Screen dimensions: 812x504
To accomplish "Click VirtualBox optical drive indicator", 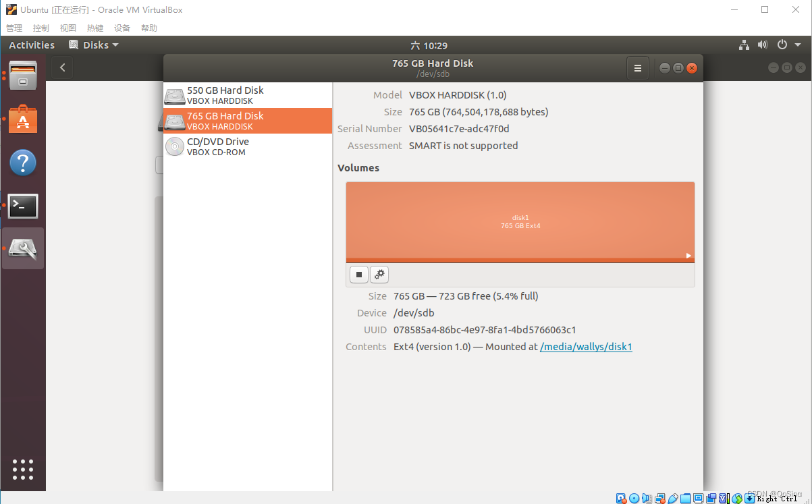I will coord(634,498).
